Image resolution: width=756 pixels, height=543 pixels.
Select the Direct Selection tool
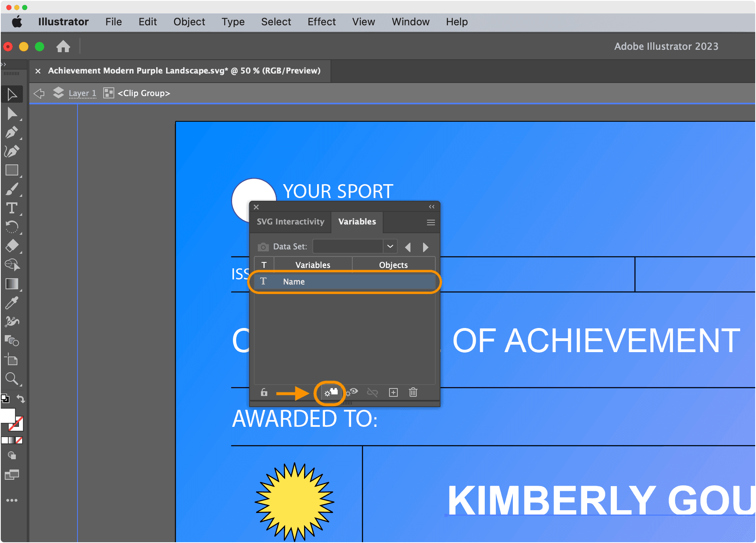pos(12,114)
